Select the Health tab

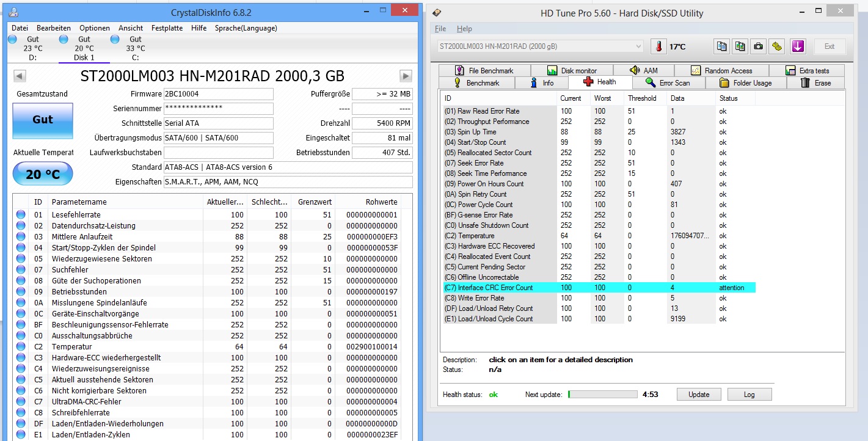[600, 82]
